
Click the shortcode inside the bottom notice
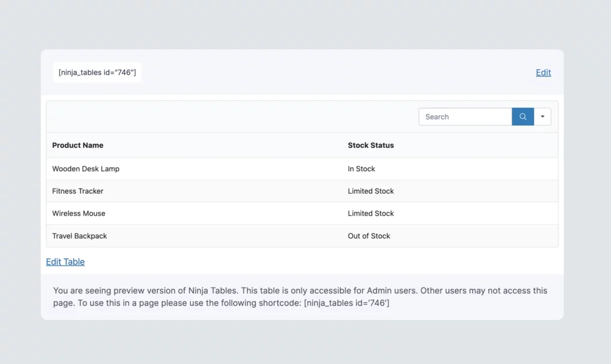(346, 303)
